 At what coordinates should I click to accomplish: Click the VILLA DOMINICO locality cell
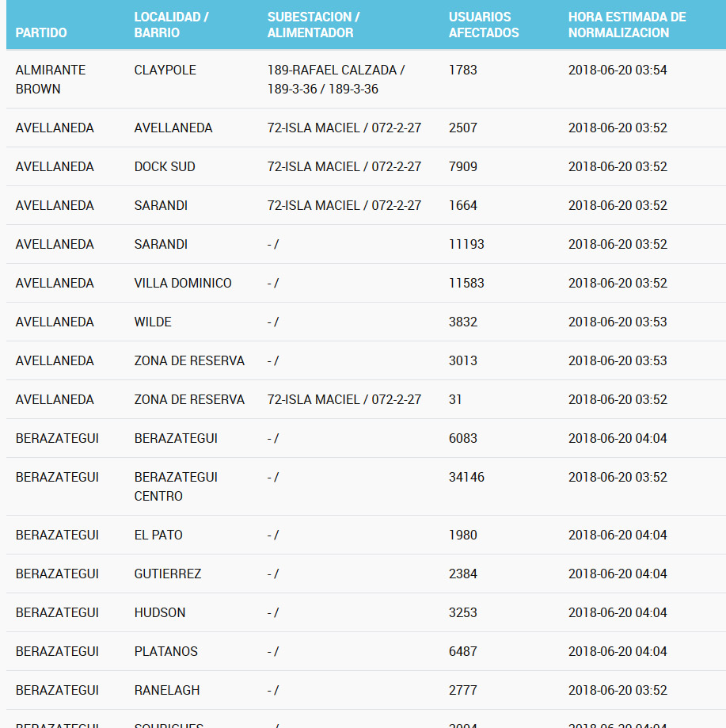pyautogui.click(x=183, y=283)
